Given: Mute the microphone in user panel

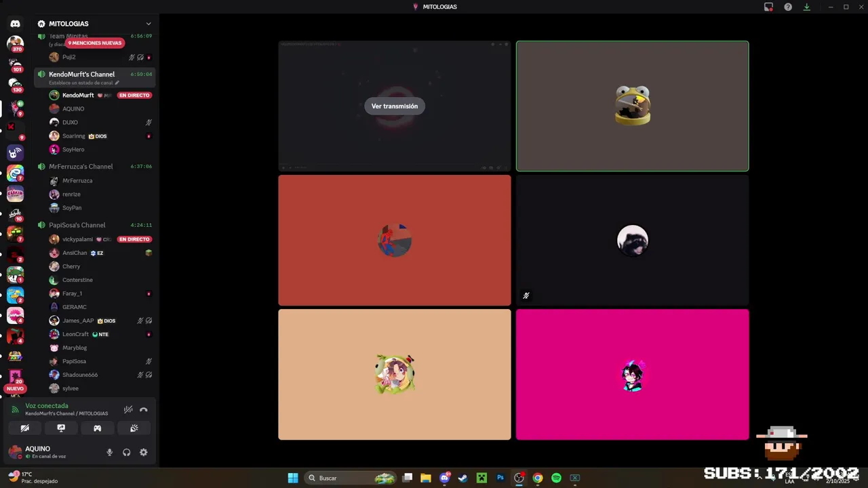Looking at the screenshot, I should point(110,452).
